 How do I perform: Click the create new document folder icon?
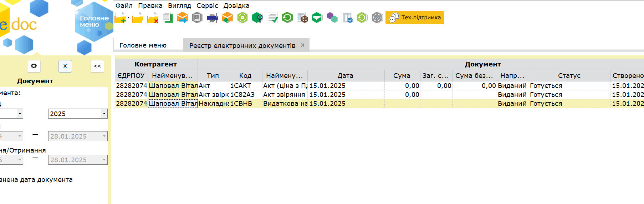point(120,18)
